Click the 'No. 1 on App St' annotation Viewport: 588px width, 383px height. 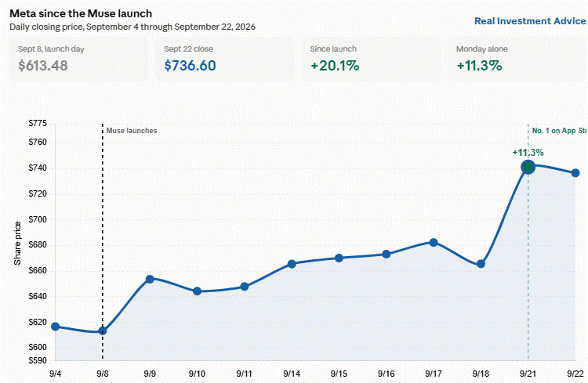pyautogui.click(x=559, y=131)
